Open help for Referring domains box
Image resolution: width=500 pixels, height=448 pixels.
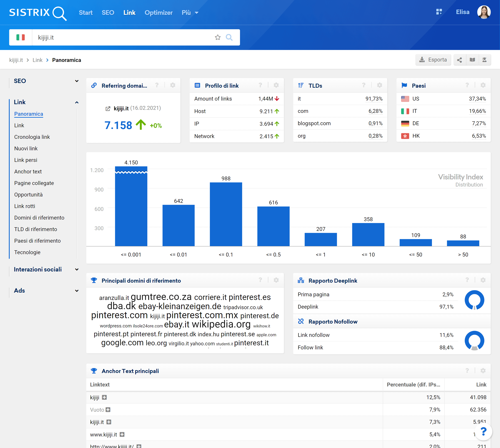point(157,85)
